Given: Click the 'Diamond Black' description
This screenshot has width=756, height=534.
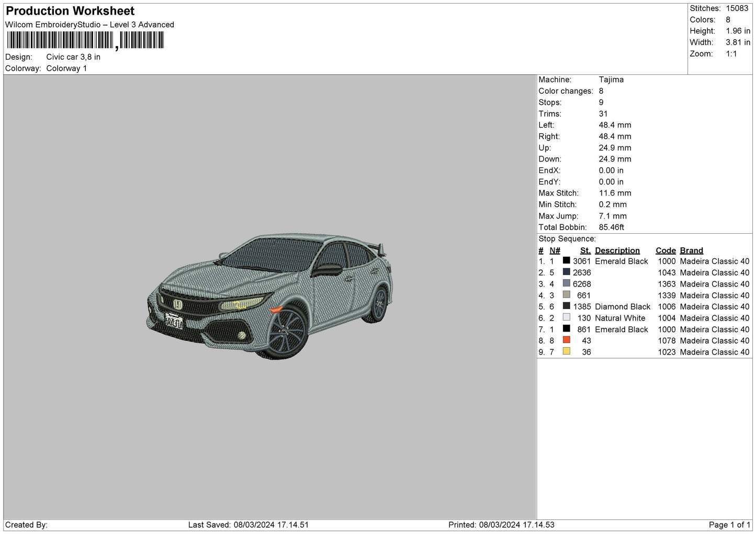Looking at the screenshot, I should coord(623,307).
